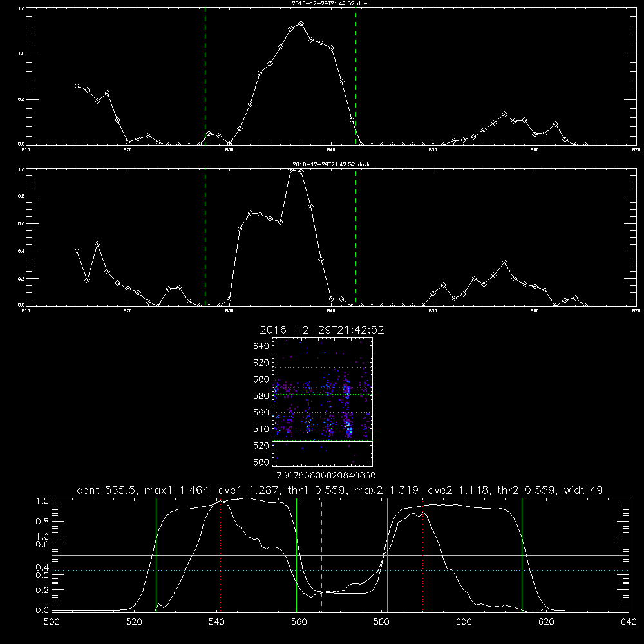The height and width of the screenshot is (644, 644).
Task: Click the first diamond marker of dusk curve
Action: [x=77, y=251]
